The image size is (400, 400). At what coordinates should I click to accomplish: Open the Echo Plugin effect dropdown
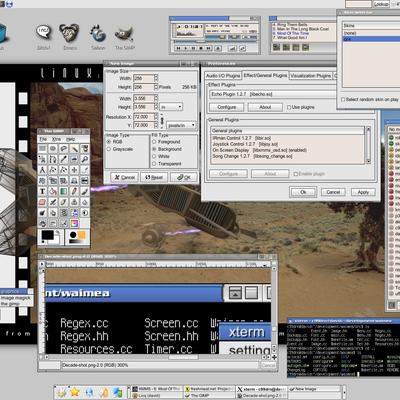coord(273,94)
